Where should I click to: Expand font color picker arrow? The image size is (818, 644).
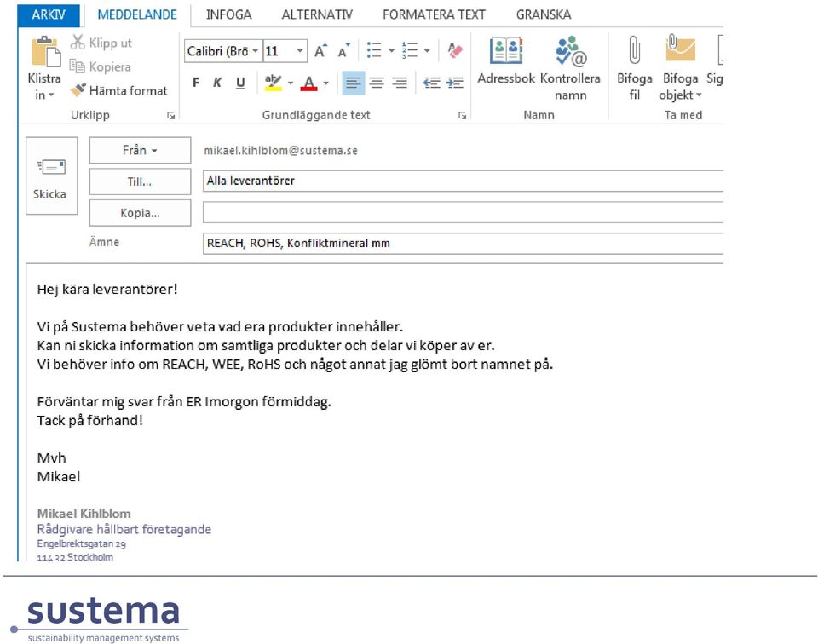(x=326, y=83)
